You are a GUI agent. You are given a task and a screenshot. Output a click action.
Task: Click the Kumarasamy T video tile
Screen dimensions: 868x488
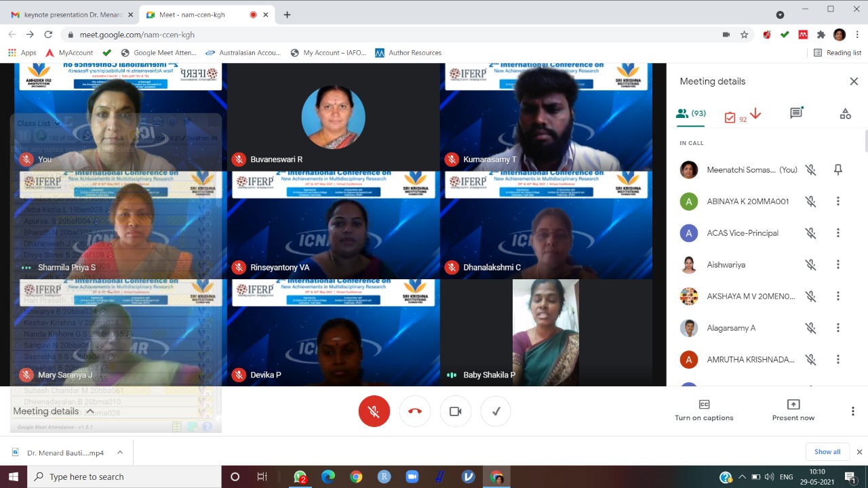click(x=546, y=117)
